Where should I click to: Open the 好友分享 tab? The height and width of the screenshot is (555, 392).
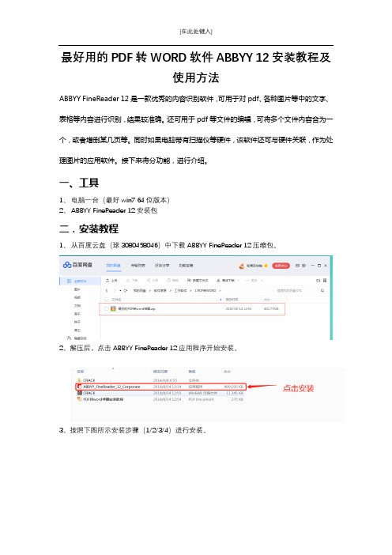pos(162,266)
